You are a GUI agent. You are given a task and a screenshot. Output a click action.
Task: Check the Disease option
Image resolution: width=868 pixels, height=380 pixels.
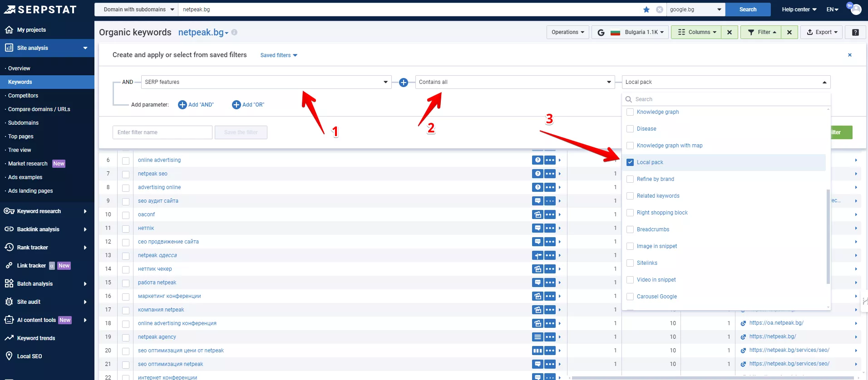(630, 129)
